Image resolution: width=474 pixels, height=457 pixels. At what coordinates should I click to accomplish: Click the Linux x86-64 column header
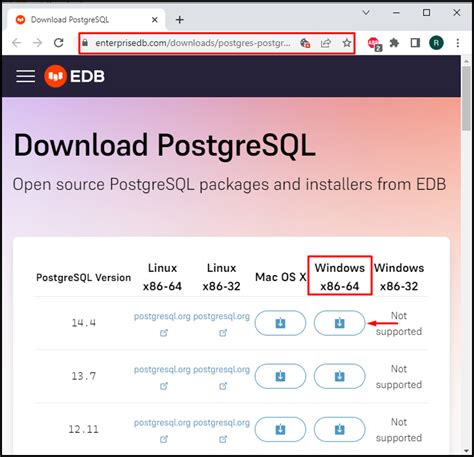pyautogui.click(x=162, y=277)
